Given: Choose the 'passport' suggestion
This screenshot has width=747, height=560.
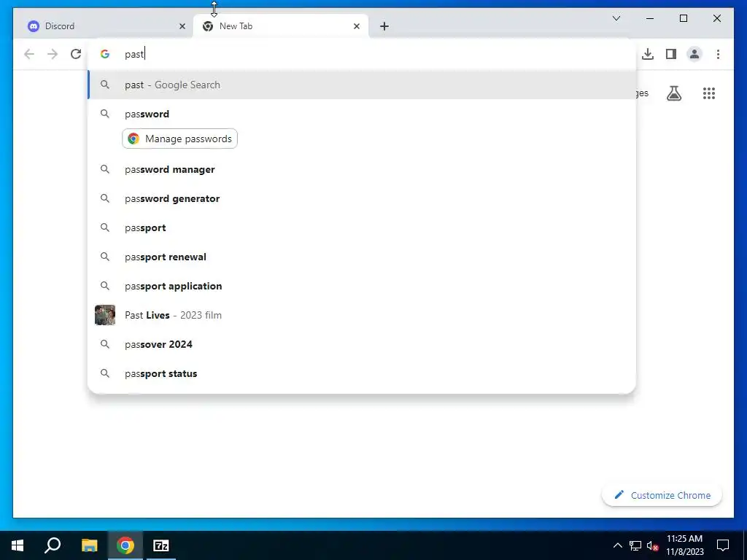Looking at the screenshot, I should (362, 227).
